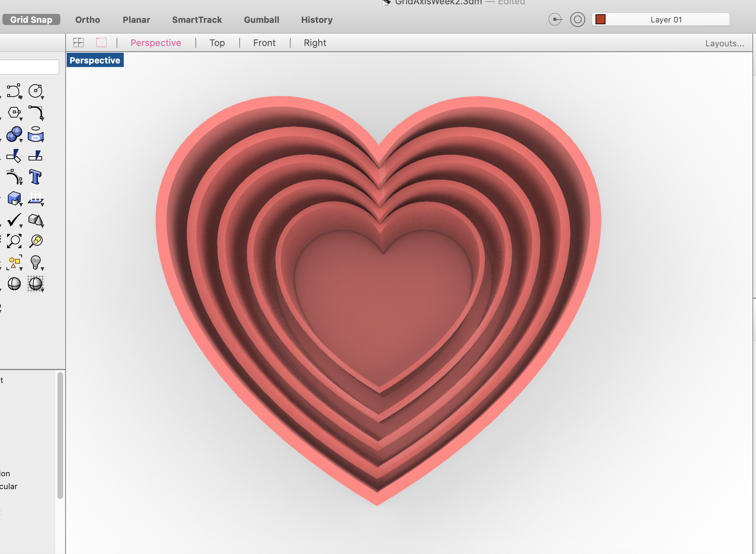Open the Circle tool flyout arrow
The height and width of the screenshot is (554, 756).
pos(42,97)
